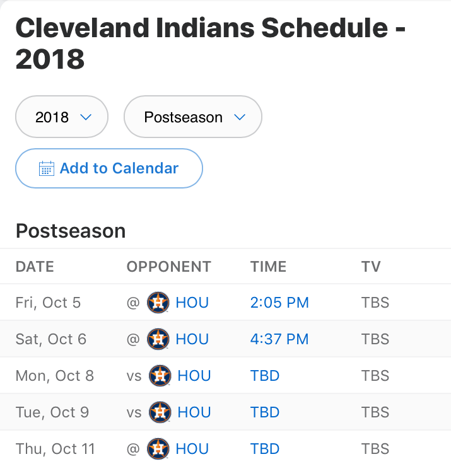Click TBD time for Tue, Oct 9 game
Screen dimensions: 451x476
point(265,412)
